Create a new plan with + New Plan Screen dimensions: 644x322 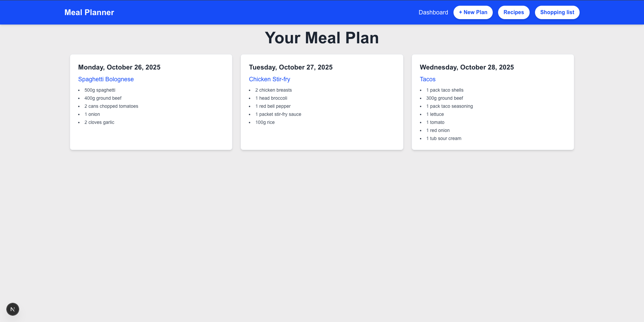(473, 12)
